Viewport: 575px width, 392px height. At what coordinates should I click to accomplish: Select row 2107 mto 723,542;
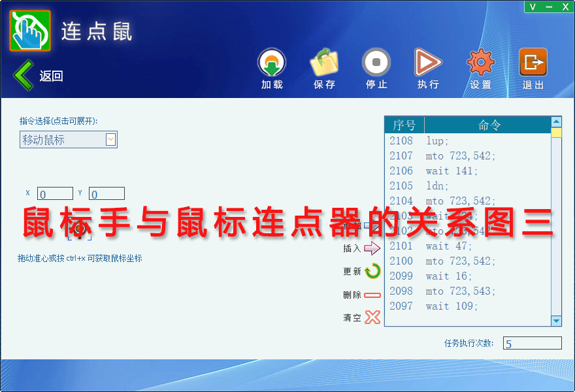pos(468,156)
